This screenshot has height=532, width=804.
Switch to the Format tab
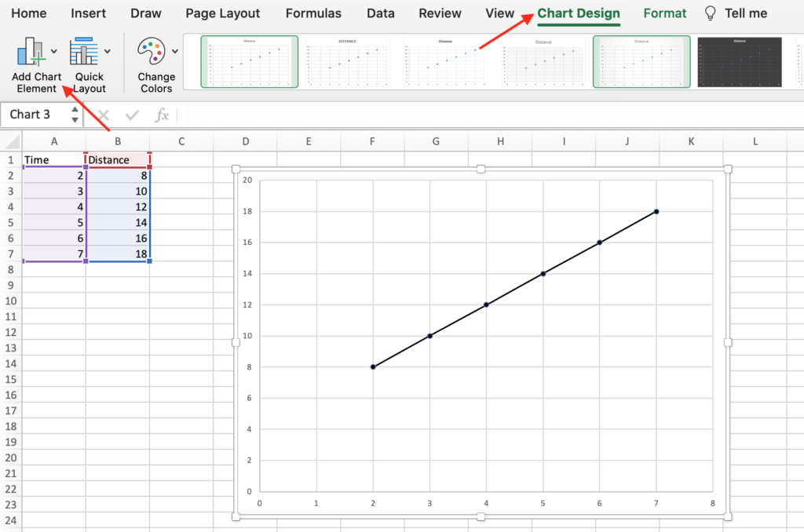[x=664, y=13]
